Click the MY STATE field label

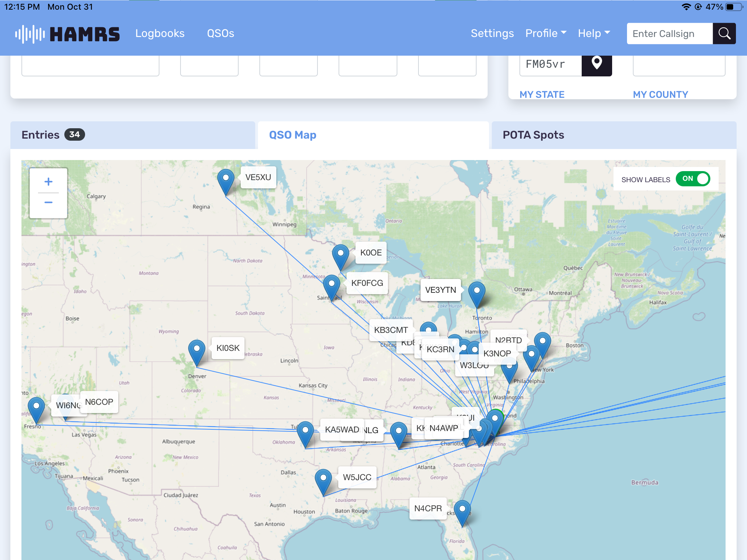[x=542, y=94]
